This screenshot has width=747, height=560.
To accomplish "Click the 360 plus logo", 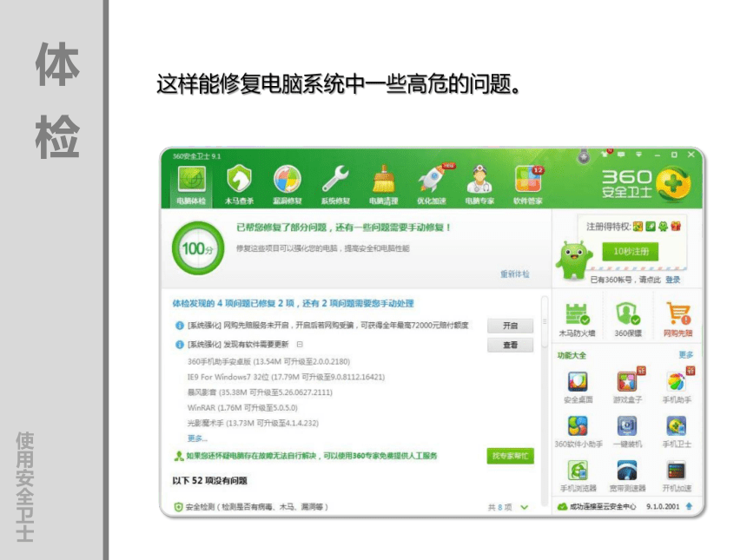I will coord(673,184).
